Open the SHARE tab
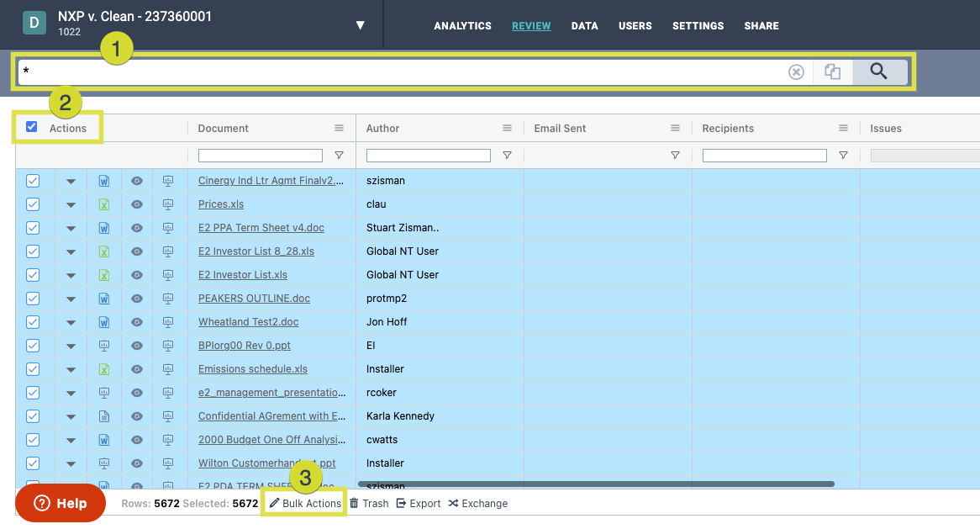 click(761, 25)
